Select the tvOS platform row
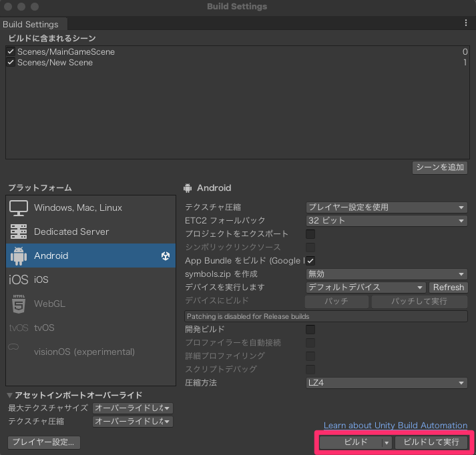Image resolution: width=476 pixels, height=455 pixels. click(91, 328)
